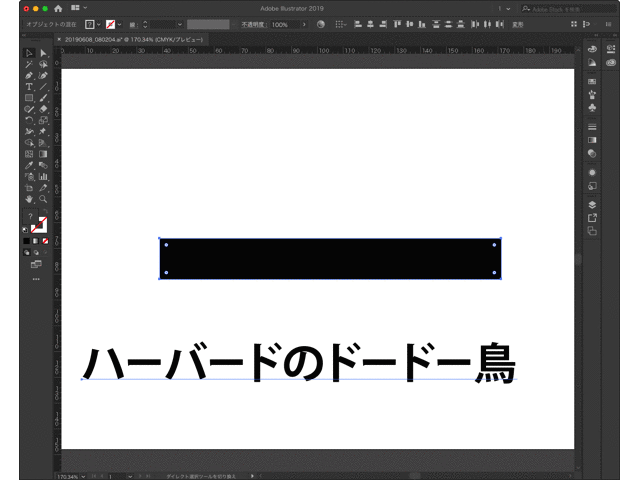Select the Pen tool
This screenshot has height=480, width=640.
pos(29,76)
